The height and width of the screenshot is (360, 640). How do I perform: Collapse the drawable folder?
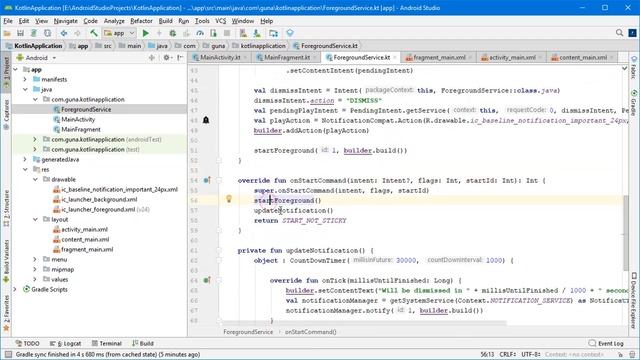click(35, 179)
